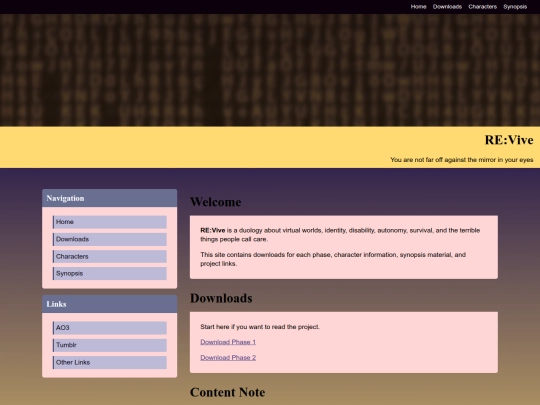Click the Welcome heading
540x405 pixels.
click(216, 202)
